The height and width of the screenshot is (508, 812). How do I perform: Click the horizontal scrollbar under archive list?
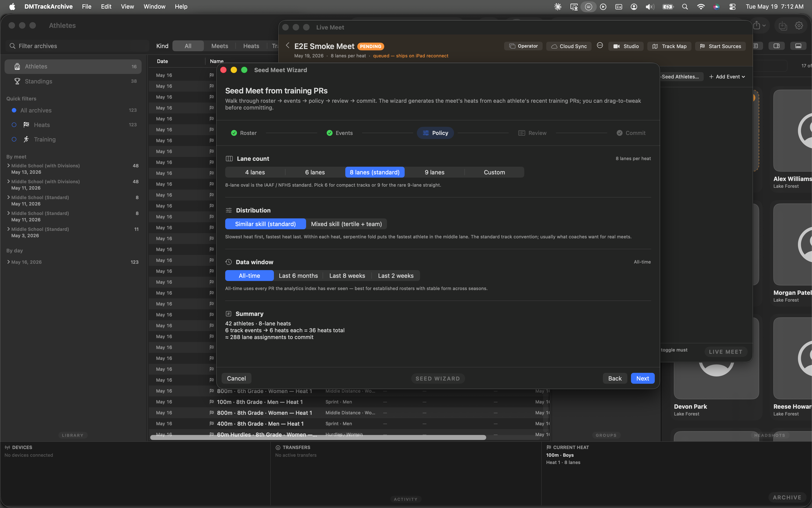[318, 437]
